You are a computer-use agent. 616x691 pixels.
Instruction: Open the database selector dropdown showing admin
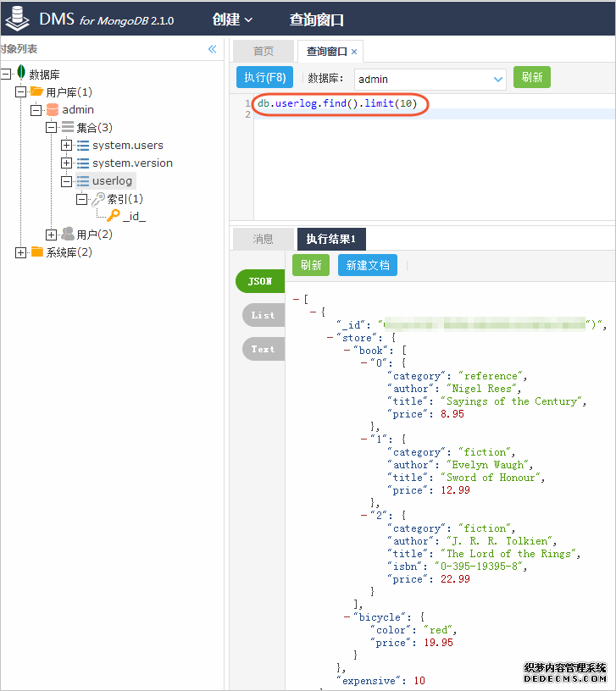[497, 79]
